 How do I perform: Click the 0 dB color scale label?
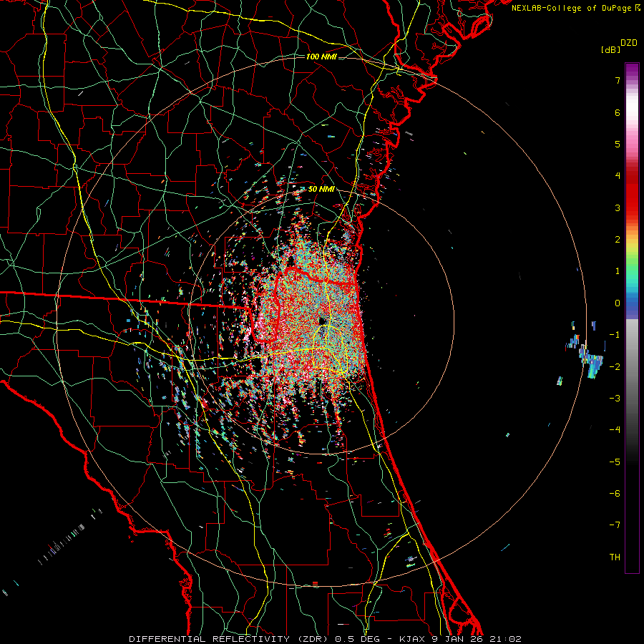(618, 303)
